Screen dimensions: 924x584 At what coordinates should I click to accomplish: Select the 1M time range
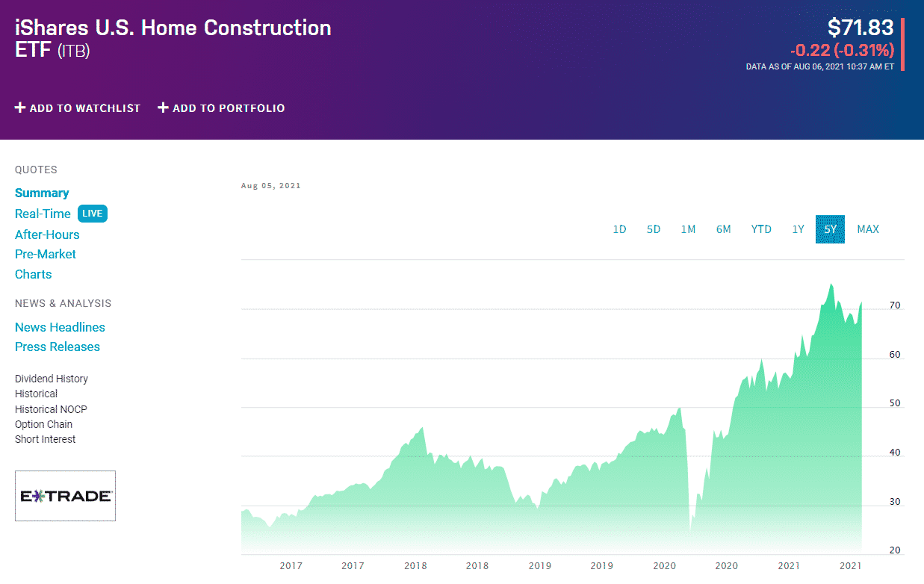(x=688, y=229)
